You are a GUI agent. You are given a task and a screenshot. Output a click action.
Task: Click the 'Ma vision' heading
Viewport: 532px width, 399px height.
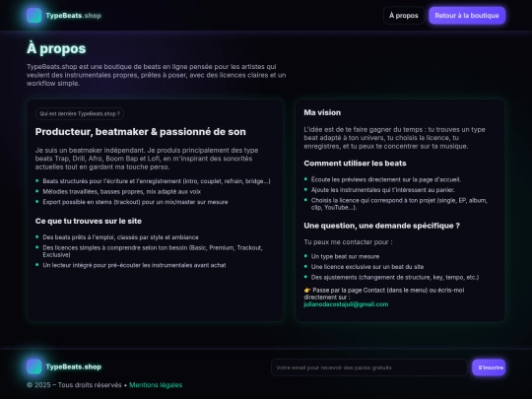322,112
